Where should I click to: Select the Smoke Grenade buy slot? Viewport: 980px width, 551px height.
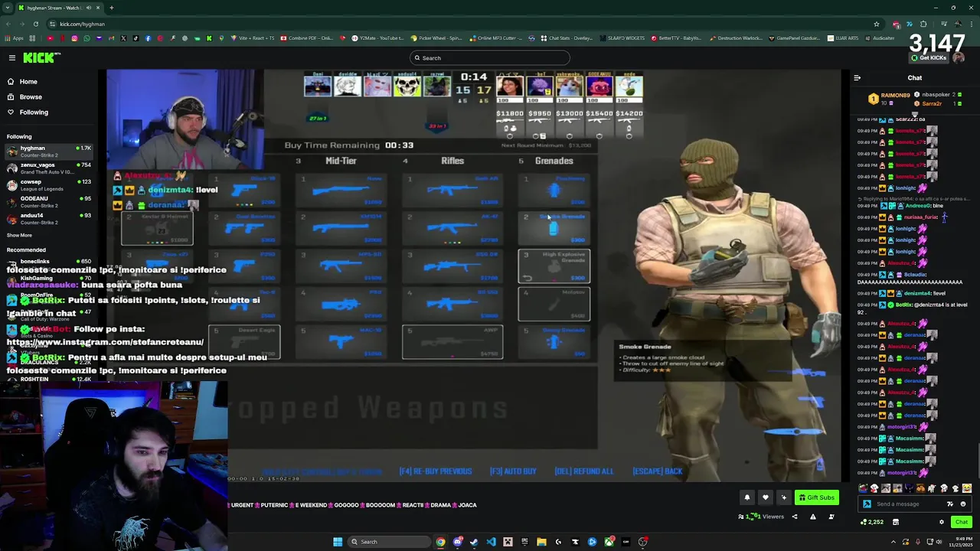tap(554, 228)
